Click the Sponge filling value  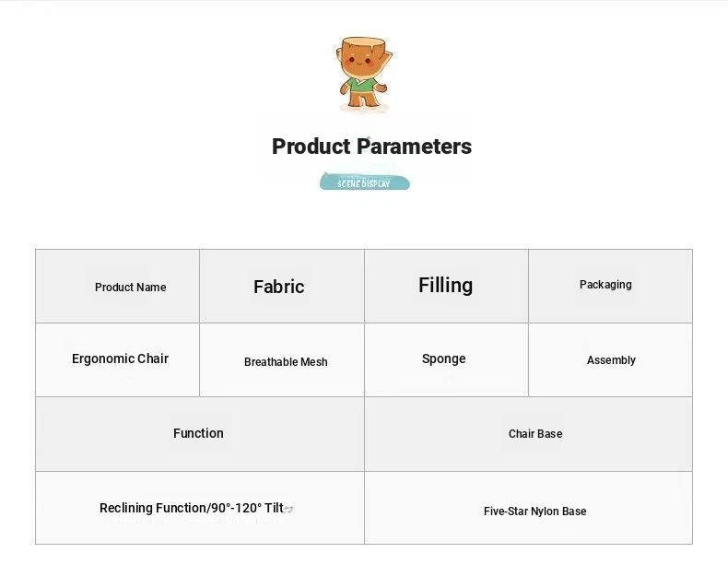coord(443,359)
